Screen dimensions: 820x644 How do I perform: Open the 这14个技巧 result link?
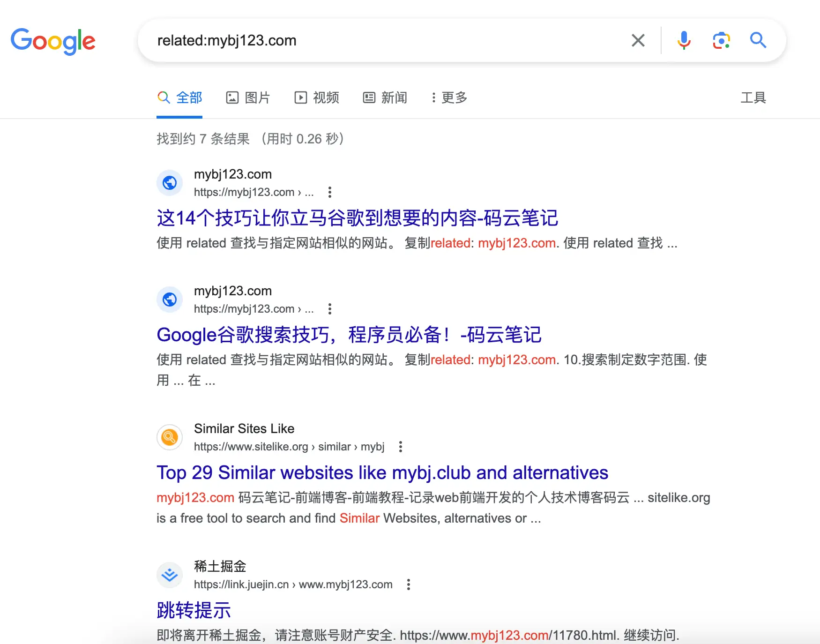(x=357, y=218)
